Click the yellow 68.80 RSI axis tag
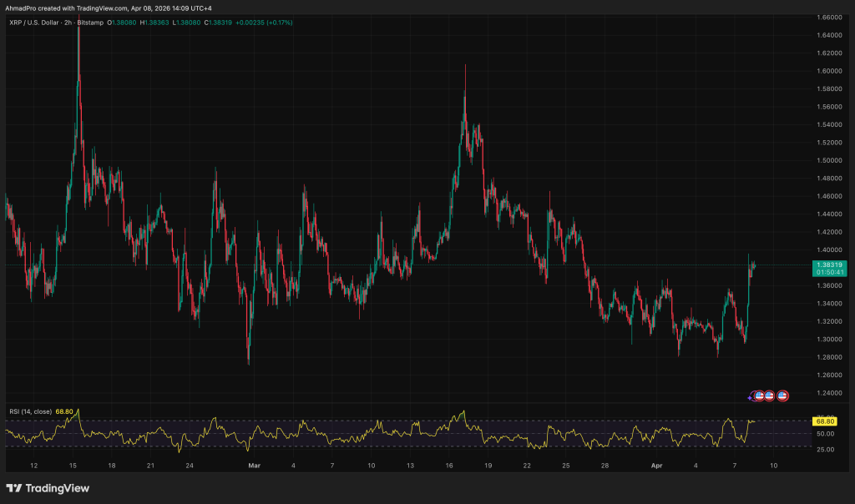Viewport: 855px width, 504px height. click(x=826, y=421)
